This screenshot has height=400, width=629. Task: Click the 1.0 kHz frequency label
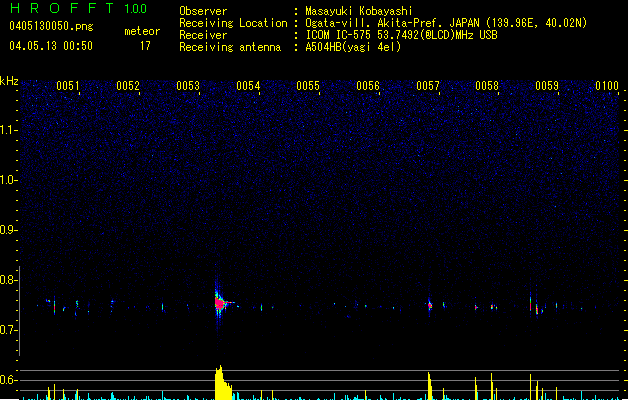(x=7, y=180)
